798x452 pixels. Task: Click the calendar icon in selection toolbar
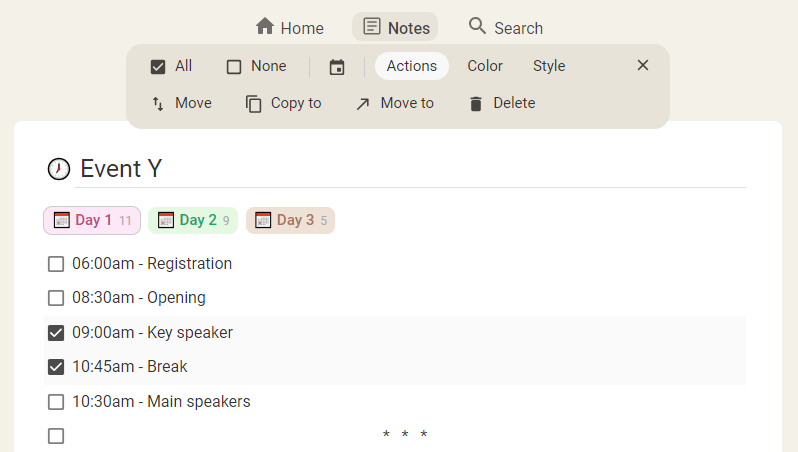pos(337,67)
